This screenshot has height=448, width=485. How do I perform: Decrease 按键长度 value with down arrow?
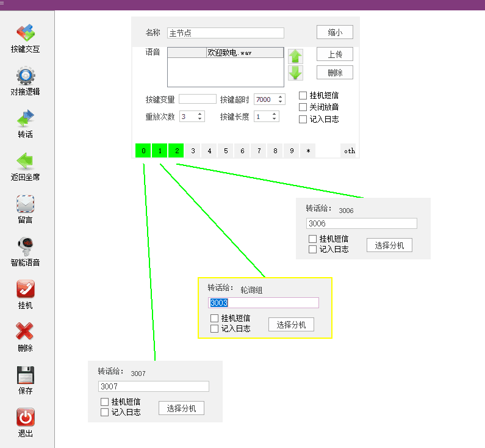(274, 119)
